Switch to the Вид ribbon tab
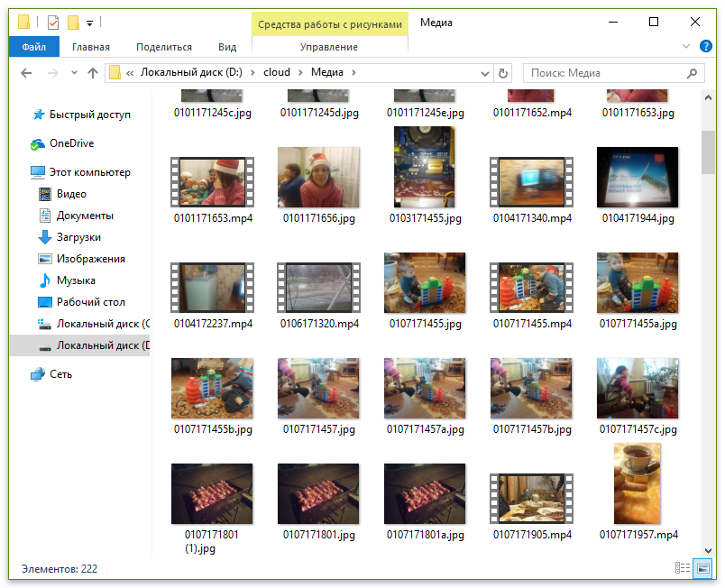The width and height of the screenshot is (725, 588). pos(227,47)
